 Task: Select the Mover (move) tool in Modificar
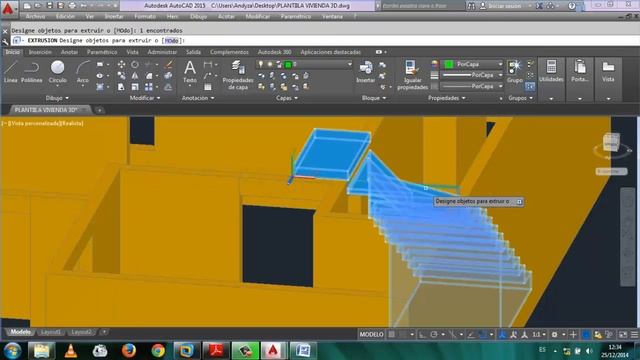[x=121, y=64]
